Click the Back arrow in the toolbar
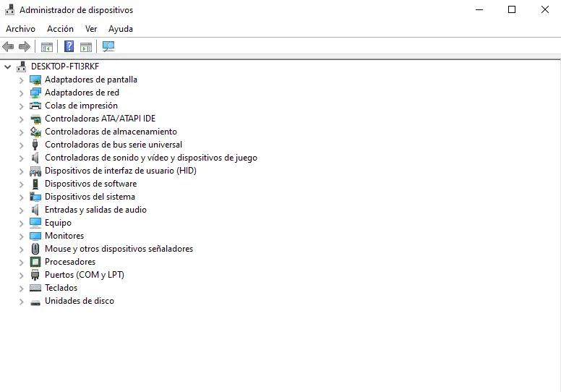 click(8, 47)
